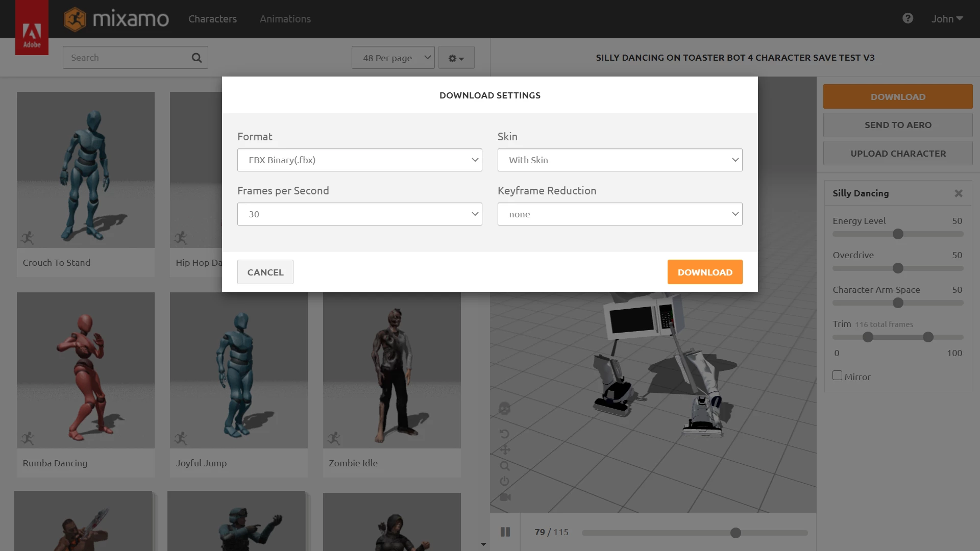Click the camera follow icon in viewport
980x551 pixels.
(505, 497)
